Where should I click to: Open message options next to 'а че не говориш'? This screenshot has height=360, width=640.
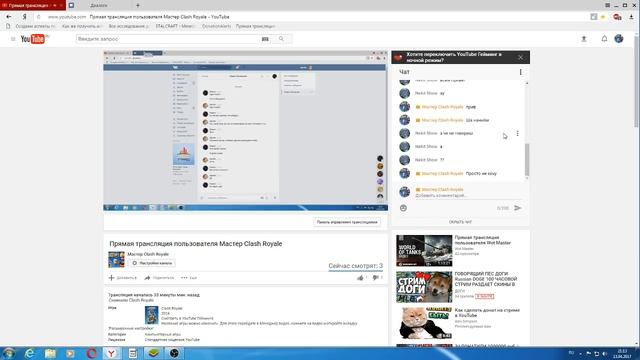click(518, 133)
